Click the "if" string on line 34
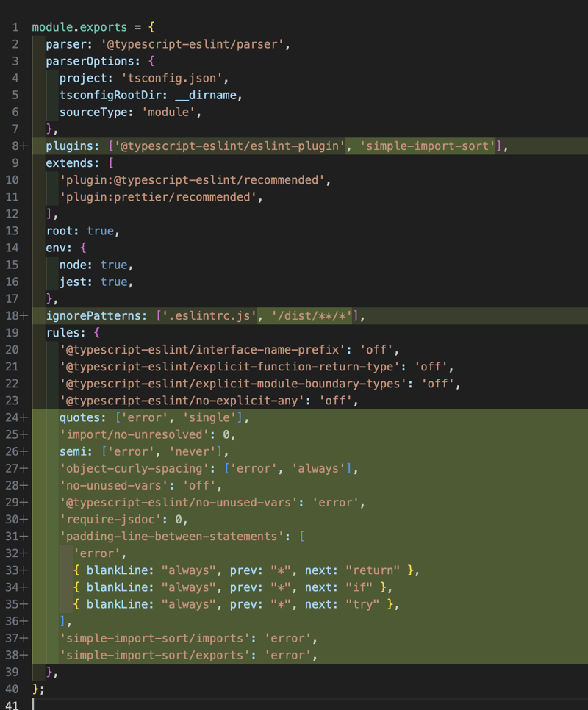Viewport: 588px width, 710px height. pos(359,588)
